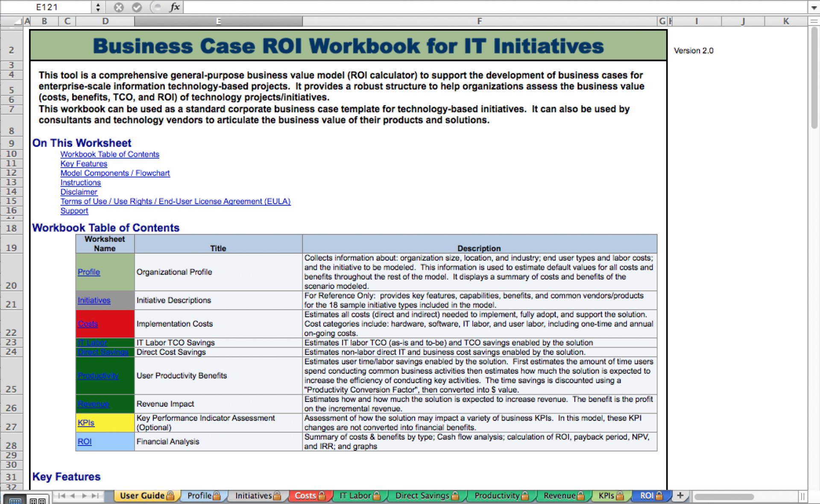The height and width of the screenshot is (504, 820).
Task: Click the vertical split box above the scrollbar
Action: tap(814, 21)
